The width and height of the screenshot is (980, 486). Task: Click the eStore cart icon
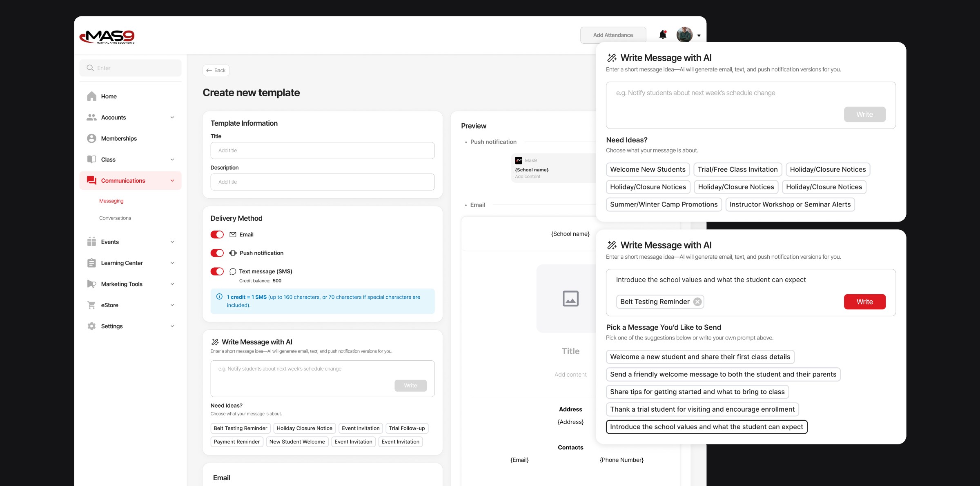click(91, 305)
